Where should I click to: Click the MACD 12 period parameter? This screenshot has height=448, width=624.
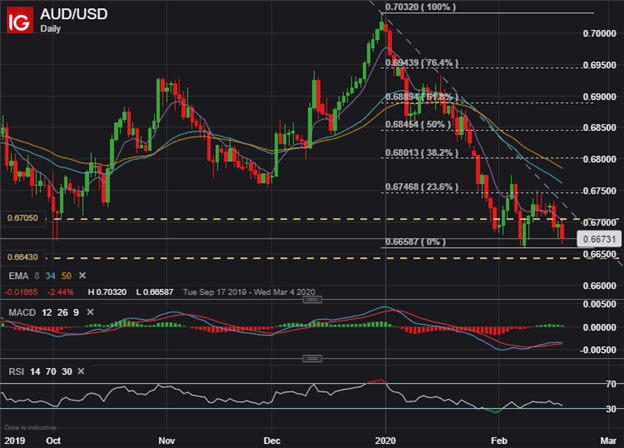[47, 312]
